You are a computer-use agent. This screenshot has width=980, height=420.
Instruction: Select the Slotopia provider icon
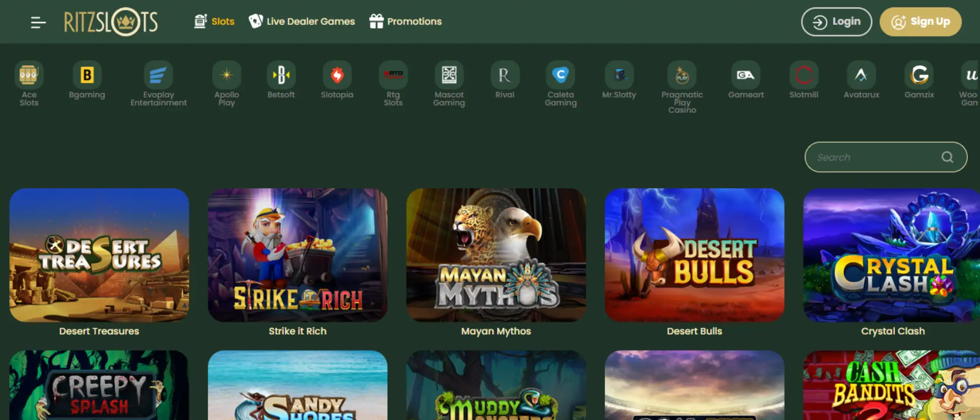pyautogui.click(x=336, y=75)
